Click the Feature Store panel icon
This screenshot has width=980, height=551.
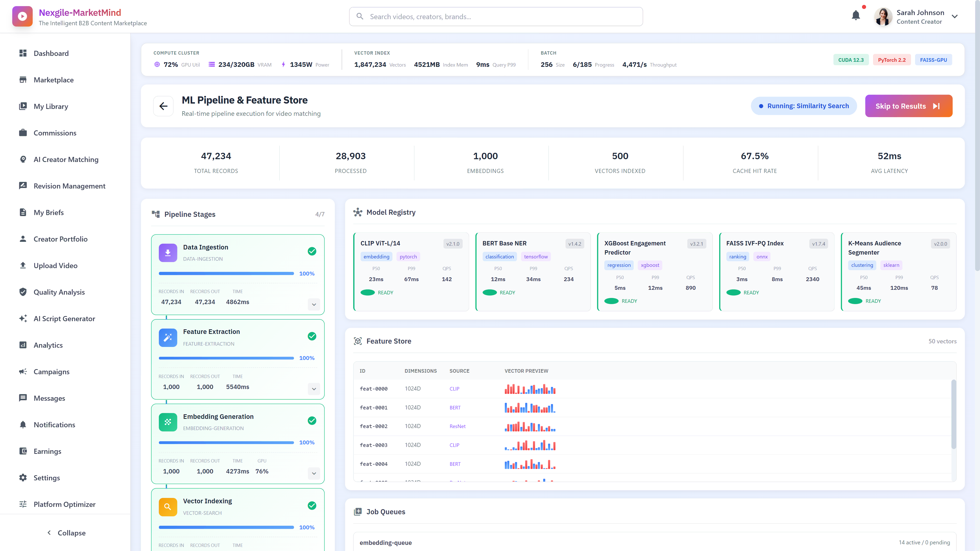358,341
